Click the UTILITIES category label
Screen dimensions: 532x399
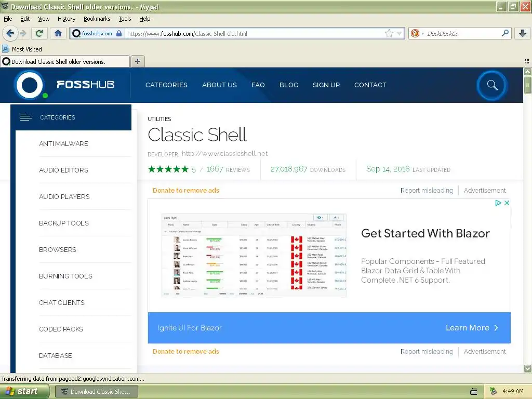(x=159, y=119)
